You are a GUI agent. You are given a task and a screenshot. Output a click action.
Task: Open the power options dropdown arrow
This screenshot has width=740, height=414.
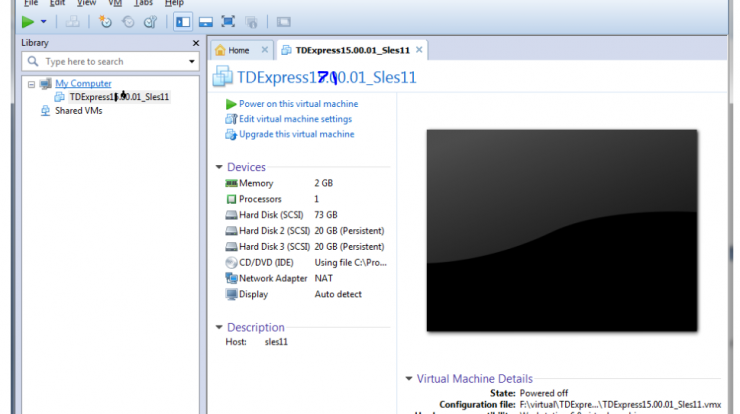43,22
